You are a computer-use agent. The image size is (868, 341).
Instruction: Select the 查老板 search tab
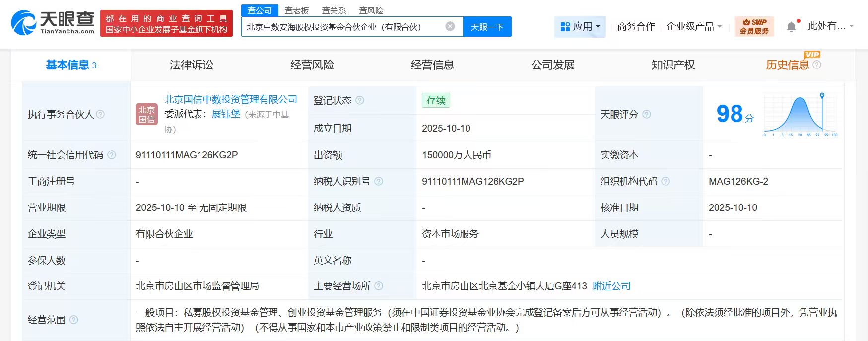(297, 10)
